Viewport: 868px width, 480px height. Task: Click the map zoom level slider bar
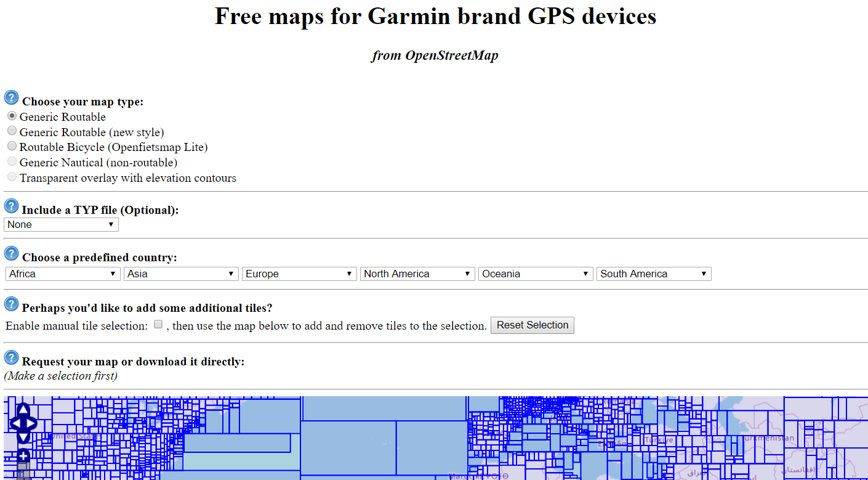23,471
